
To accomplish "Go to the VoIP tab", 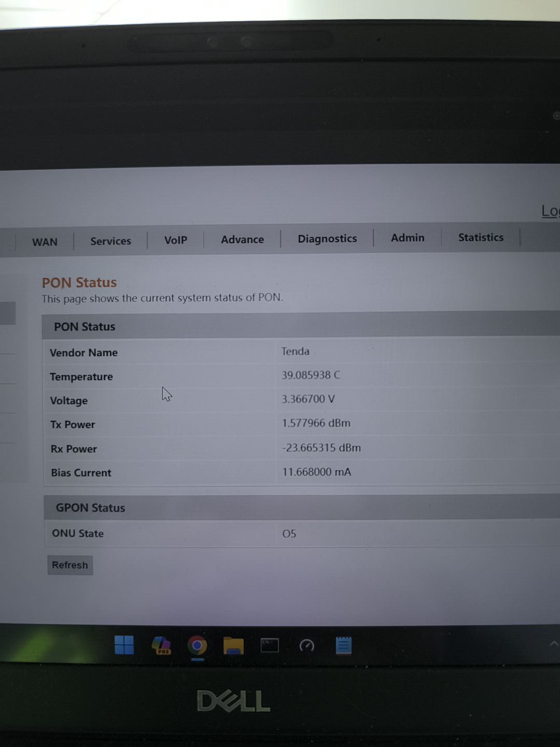I will coord(175,240).
